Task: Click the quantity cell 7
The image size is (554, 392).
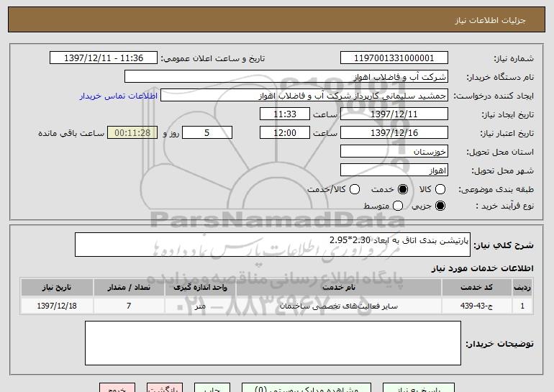Action: [129, 306]
